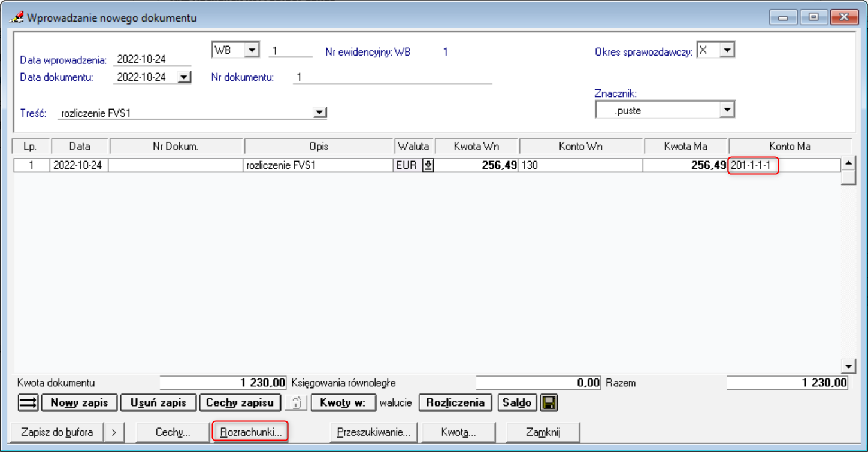Image resolution: width=868 pixels, height=452 pixels.
Task: Click the document number field next to WB
Action: [291, 50]
